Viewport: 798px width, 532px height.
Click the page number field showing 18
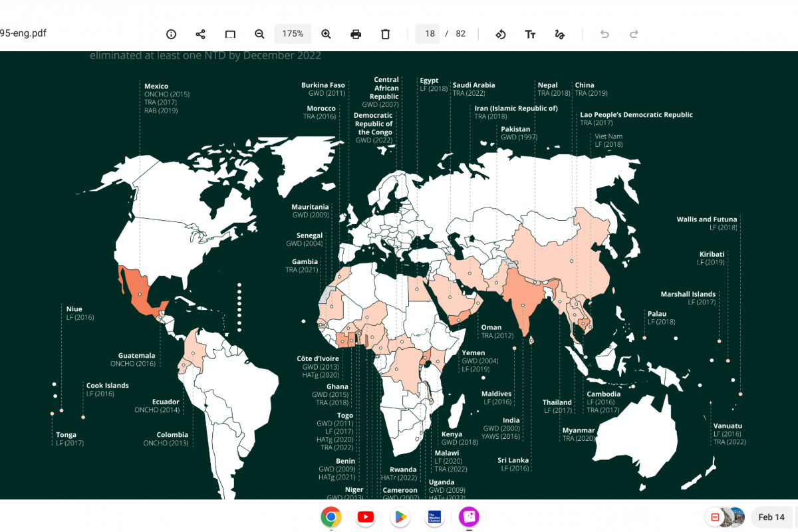(430, 34)
